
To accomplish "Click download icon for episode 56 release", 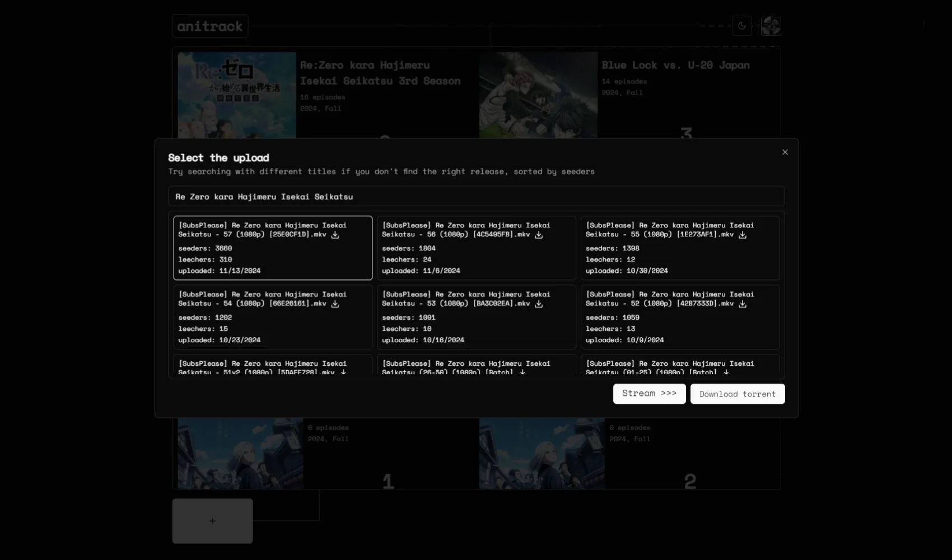I will point(539,235).
